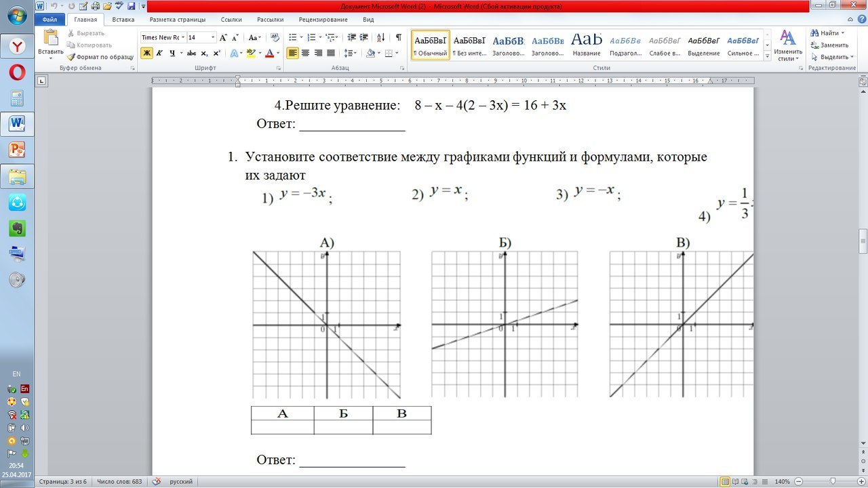Set align text right
The height and width of the screenshot is (488, 868).
click(318, 53)
